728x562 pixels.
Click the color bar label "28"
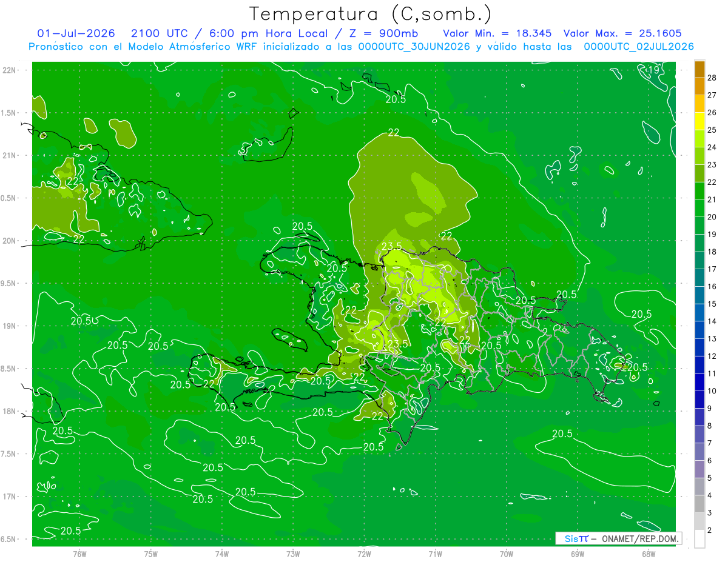point(712,78)
